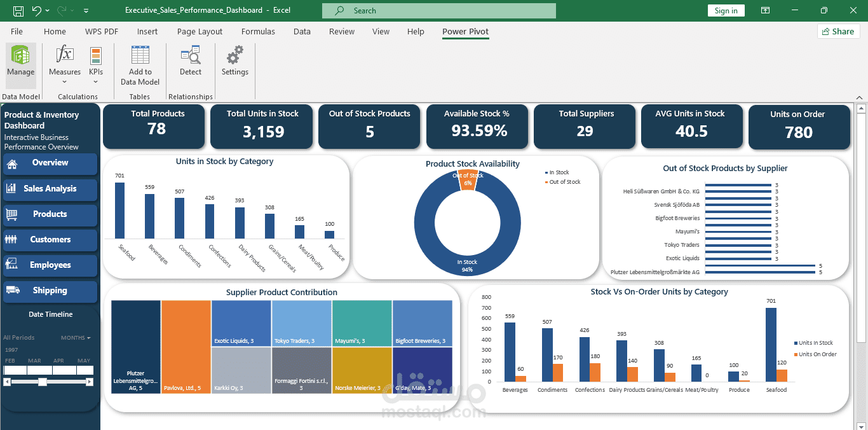Switch to the Formulas ribbon tab

point(258,31)
